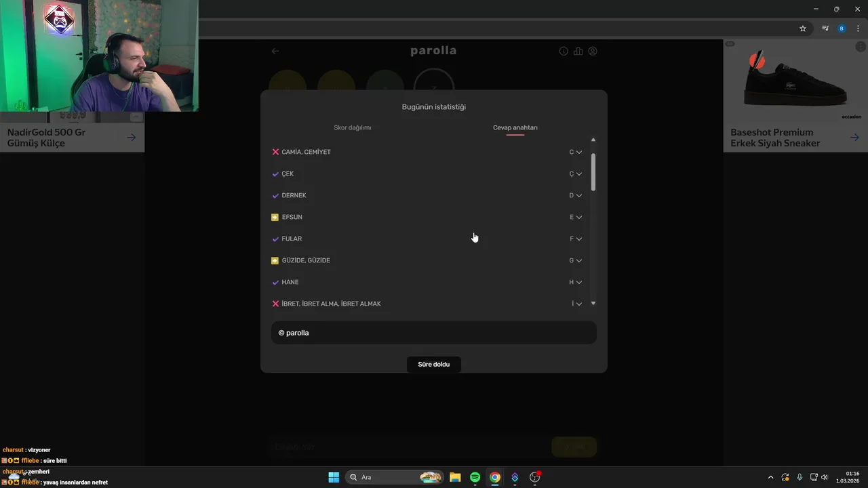Click the Süre doldu button

pyautogui.click(x=434, y=365)
